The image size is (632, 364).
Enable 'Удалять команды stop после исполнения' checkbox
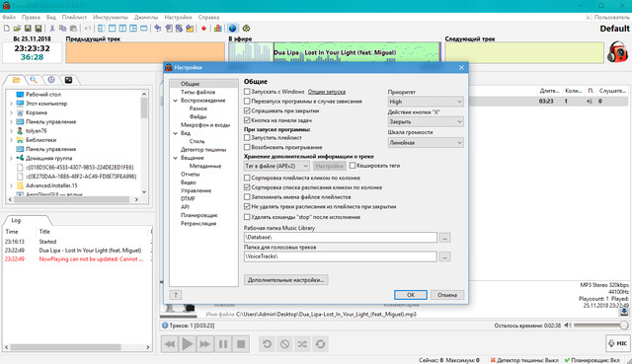(x=247, y=217)
